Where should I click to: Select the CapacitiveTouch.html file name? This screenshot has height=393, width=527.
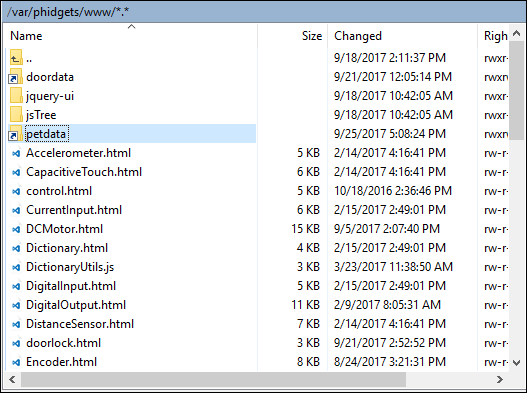[x=84, y=172]
